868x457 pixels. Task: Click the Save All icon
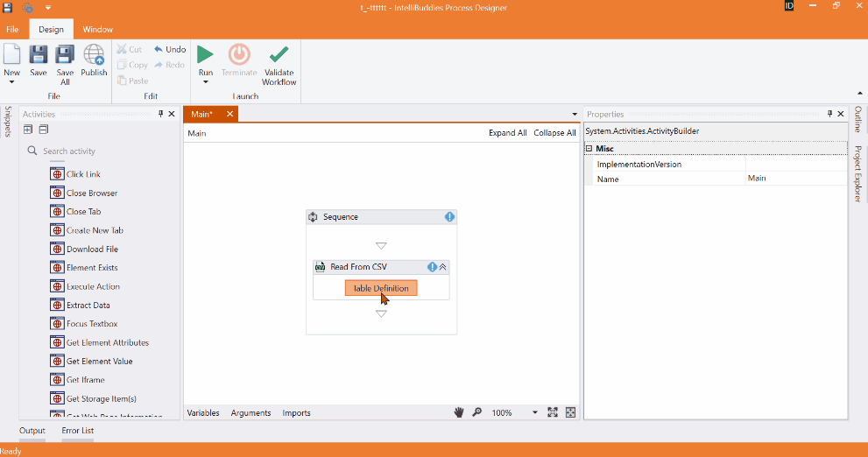click(x=65, y=55)
